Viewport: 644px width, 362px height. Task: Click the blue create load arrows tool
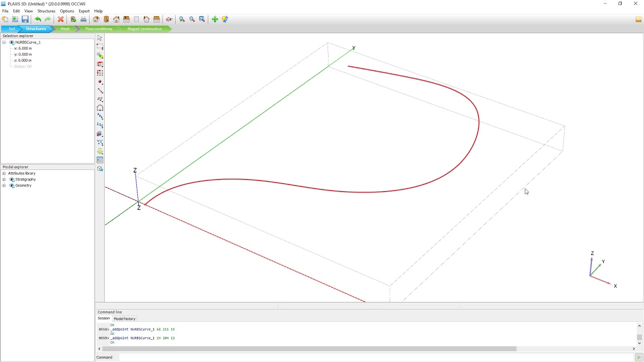click(100, 117)
